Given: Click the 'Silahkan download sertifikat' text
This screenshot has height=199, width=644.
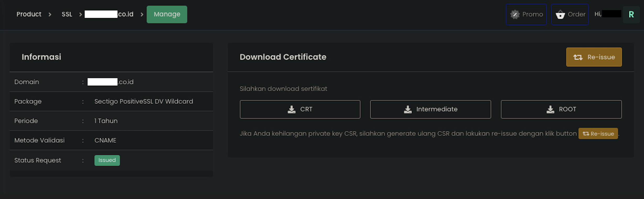Looking at the screenshot, I should pos(284,89).
